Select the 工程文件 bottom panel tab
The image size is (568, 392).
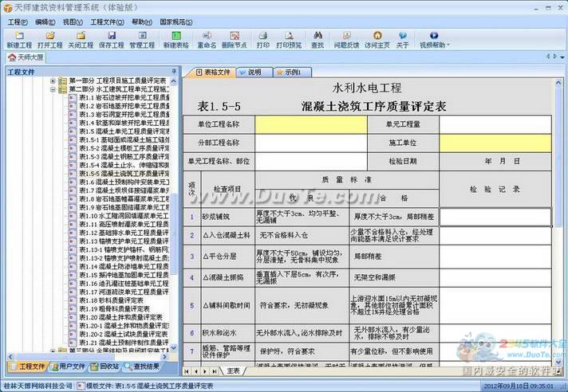coord(28,367)
